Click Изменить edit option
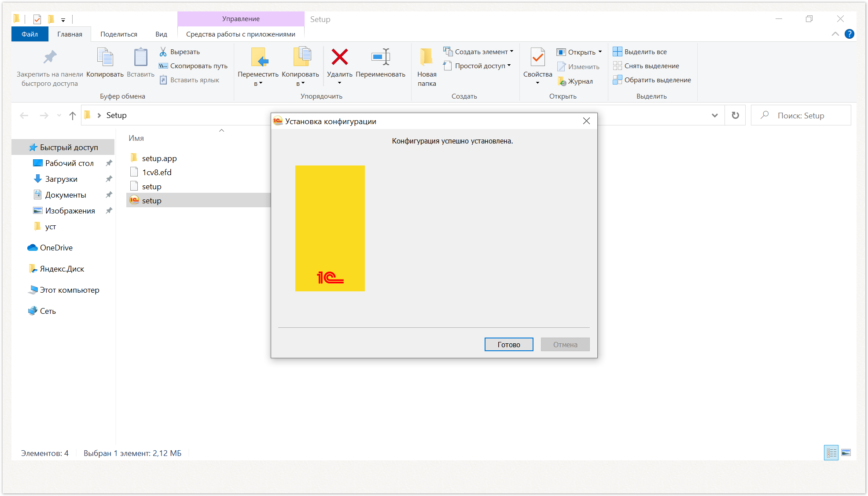868x496 pixels. click(x=578, y=67)
